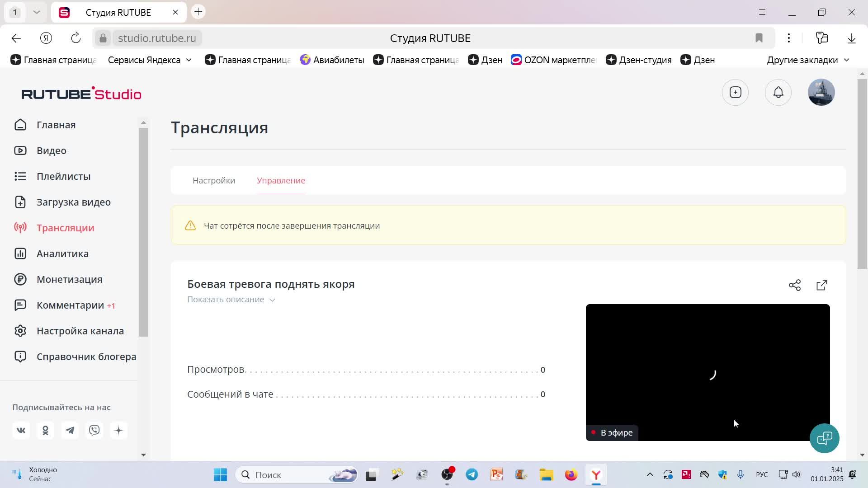
Task: Open the Odnoklassniki social link
Action: pyautogui.click(x=45, y=430)
